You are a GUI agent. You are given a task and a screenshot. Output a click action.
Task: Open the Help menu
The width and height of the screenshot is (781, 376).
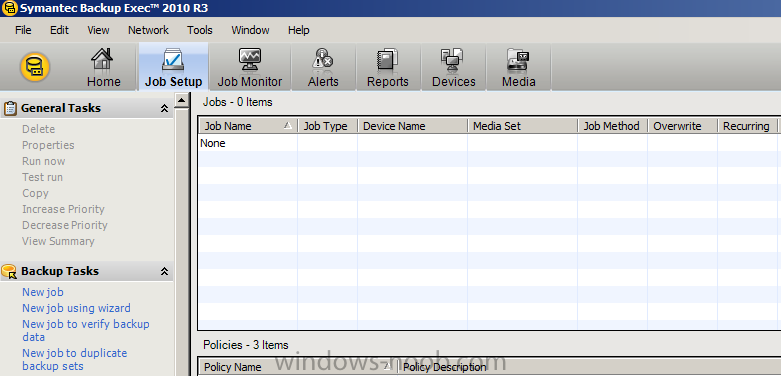point(298,30)
